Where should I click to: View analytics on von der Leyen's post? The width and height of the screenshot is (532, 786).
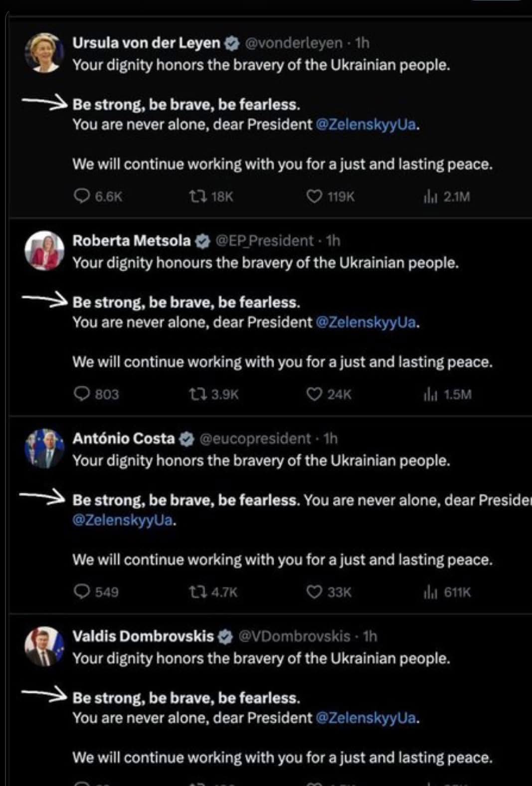click(430, 197)
